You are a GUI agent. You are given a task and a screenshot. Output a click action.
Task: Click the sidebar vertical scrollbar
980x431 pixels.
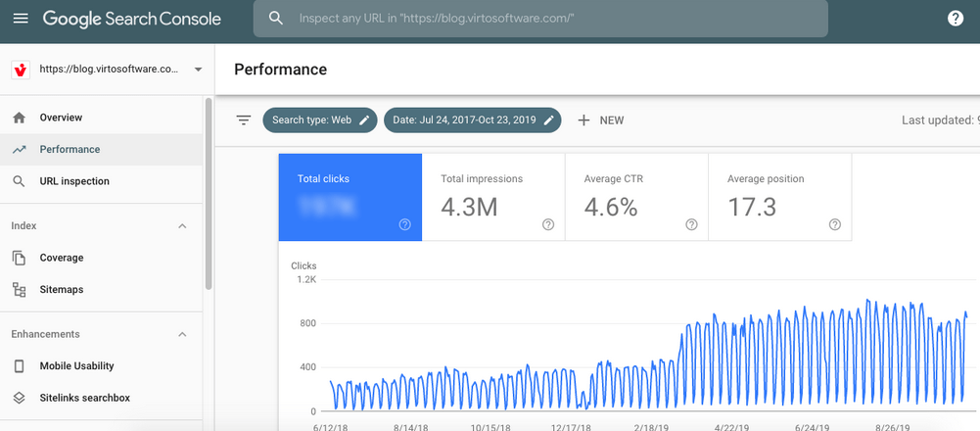coord(209,194)
